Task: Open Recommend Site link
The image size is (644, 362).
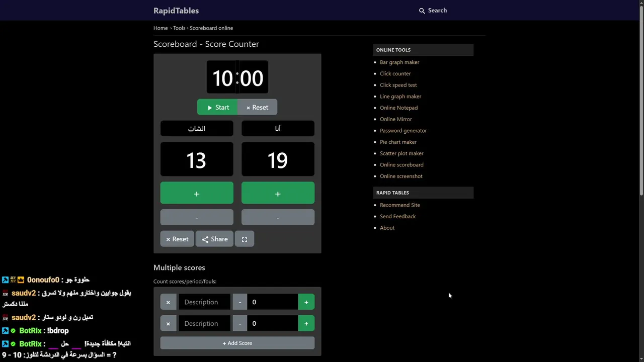Action: pyautogui.click(x=400, y=205)
